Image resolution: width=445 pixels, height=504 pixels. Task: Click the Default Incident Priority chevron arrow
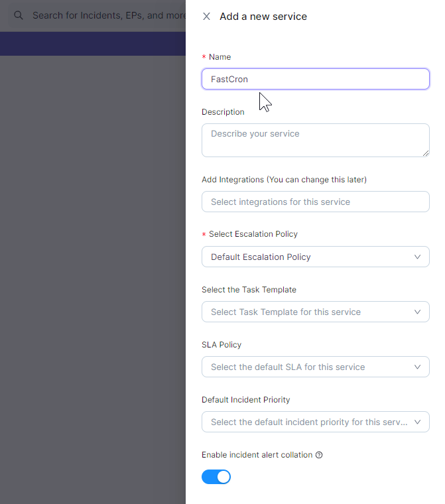[x=417, y=422]
